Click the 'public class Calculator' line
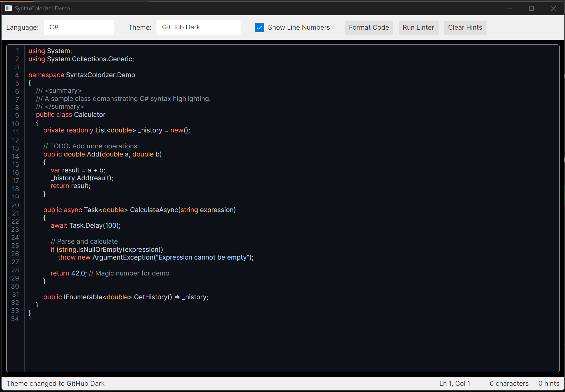 (71, 115)
